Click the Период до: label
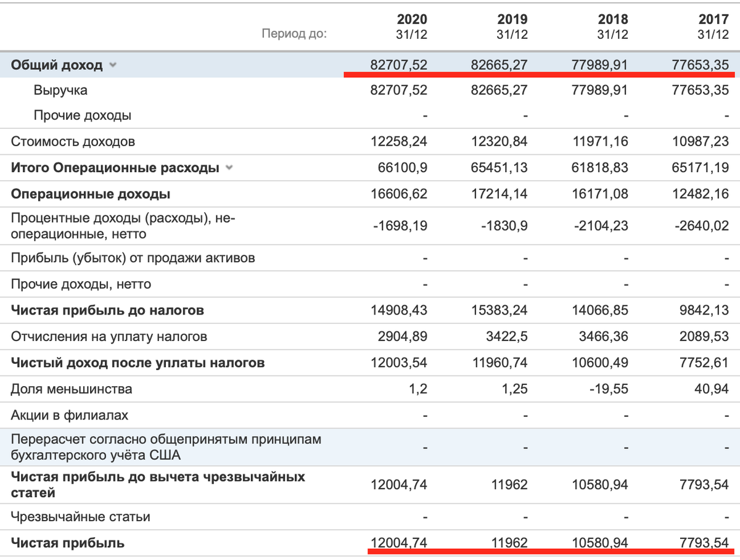This screenshot has width=740, height=560. tap(294, 33)
